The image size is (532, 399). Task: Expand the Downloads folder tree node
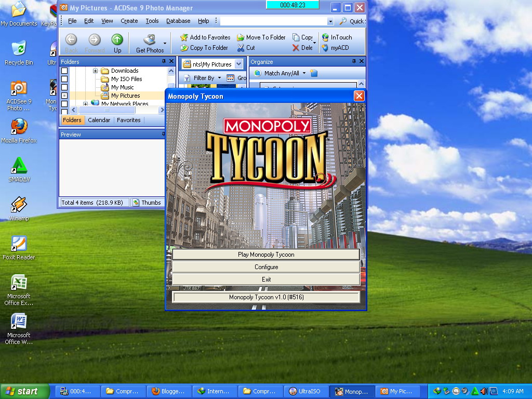(96, 71)
